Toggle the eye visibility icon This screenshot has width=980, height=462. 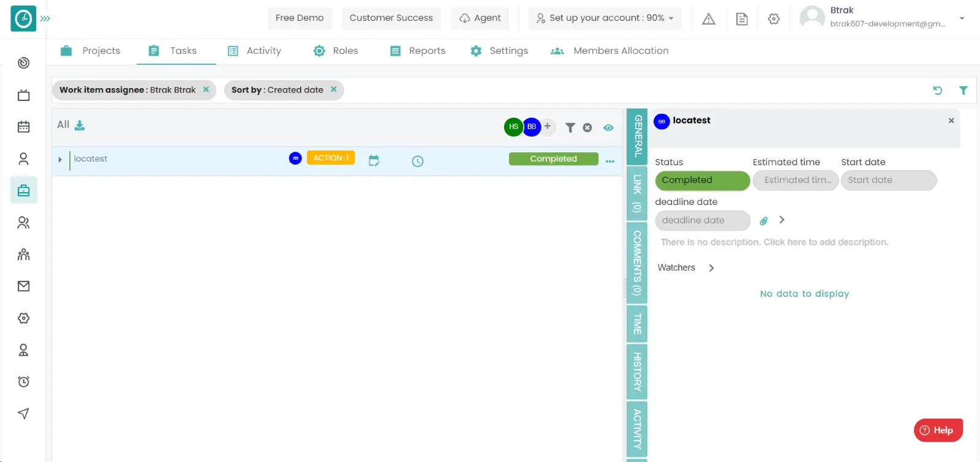[x=608, y=128]
